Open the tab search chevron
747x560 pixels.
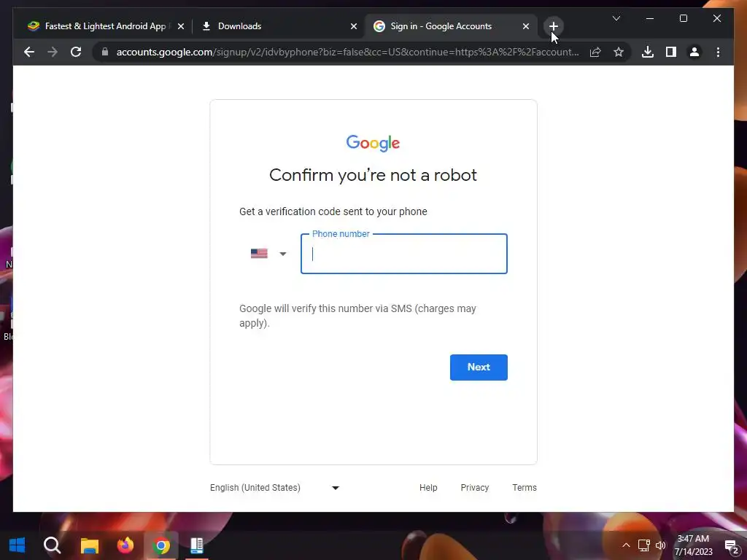click(x=616, y=18)
